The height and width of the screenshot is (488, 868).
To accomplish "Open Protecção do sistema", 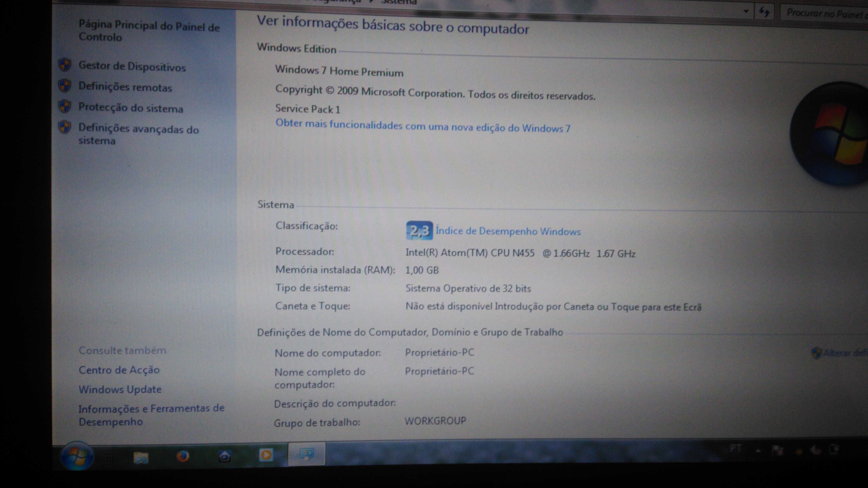I will [x=131, y=108].
